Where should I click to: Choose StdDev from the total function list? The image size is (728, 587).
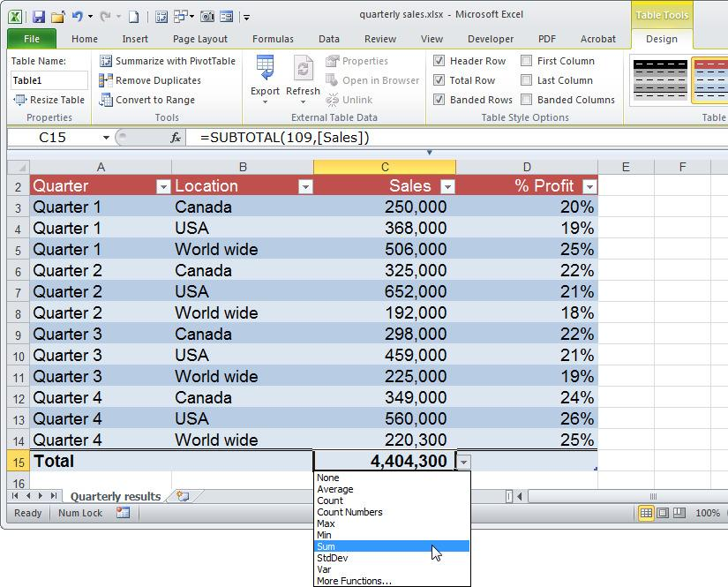392,558
